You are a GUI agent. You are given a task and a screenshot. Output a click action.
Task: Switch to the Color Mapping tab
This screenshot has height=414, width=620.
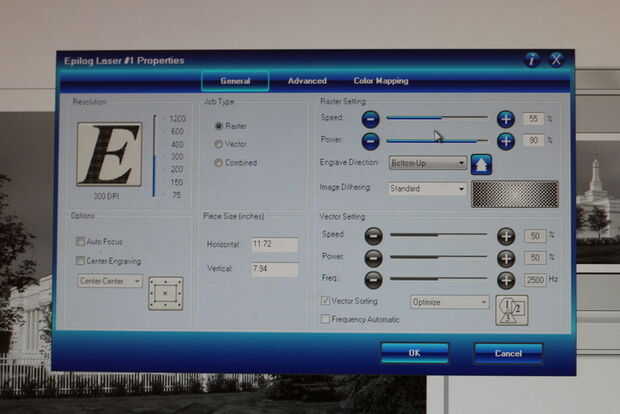381,81
